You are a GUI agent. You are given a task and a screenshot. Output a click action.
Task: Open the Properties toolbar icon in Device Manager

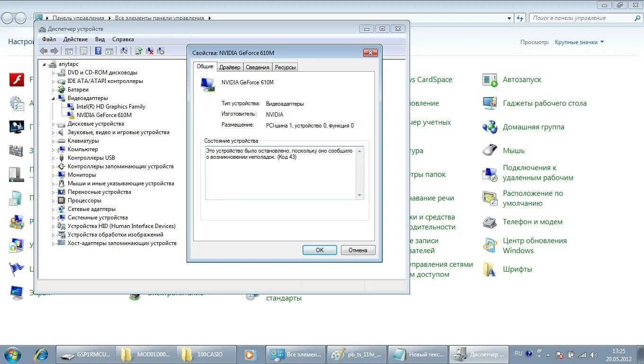(83, 51)
